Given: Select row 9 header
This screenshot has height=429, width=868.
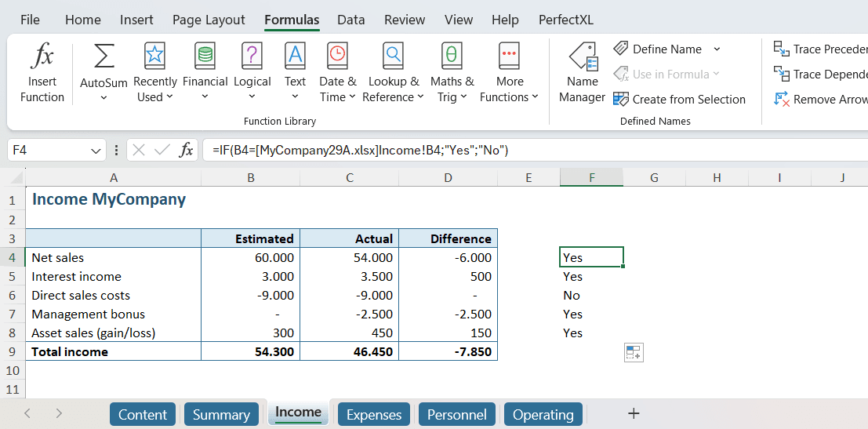Looking at the screenshot, I should pos(13,351).
